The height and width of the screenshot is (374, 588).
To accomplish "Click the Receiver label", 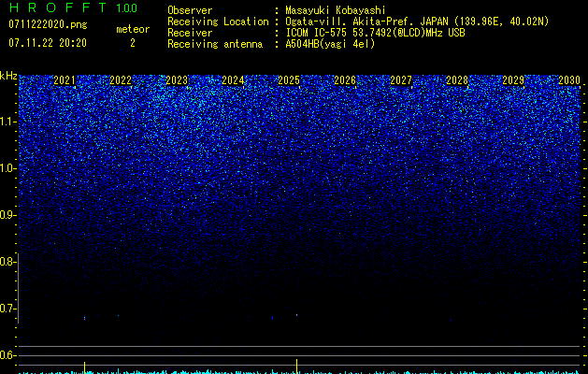I will point(190,33).
